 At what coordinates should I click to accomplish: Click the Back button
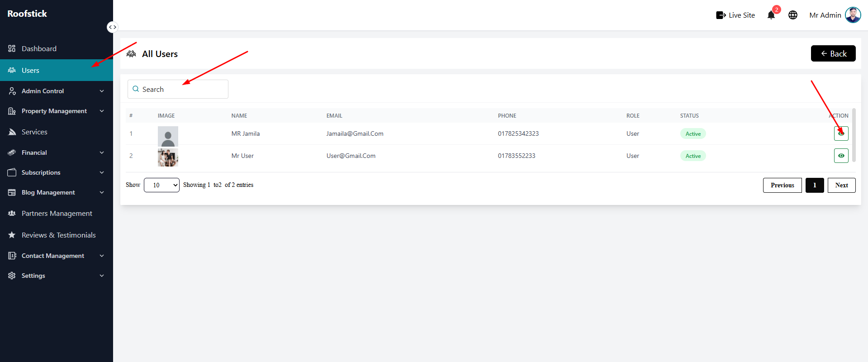[833, 53]
